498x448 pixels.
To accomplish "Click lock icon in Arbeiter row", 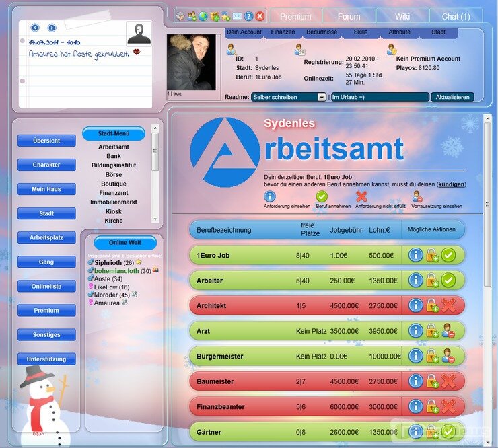I will click(432, 281).
